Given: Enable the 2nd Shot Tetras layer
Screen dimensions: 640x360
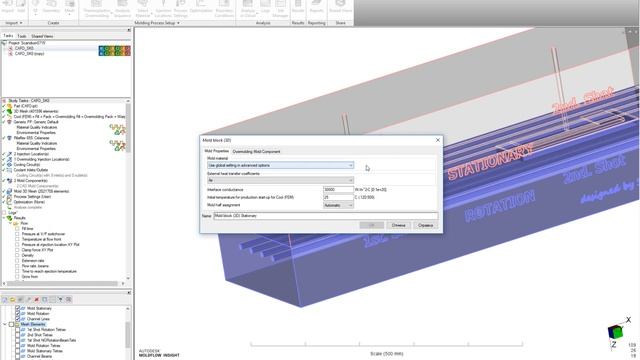Looking at the screenshot, I should pyautogui.click(x=18, y=335).
